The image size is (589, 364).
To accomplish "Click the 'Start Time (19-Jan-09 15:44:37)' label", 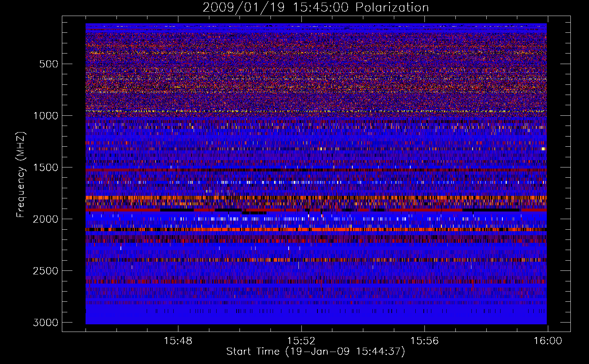I will point(316,352).
